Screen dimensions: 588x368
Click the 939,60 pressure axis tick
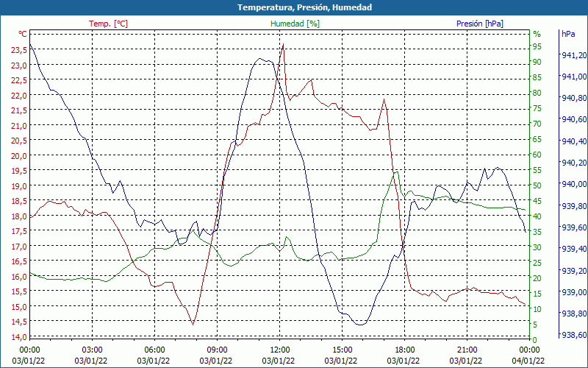[x=574, y=227]
